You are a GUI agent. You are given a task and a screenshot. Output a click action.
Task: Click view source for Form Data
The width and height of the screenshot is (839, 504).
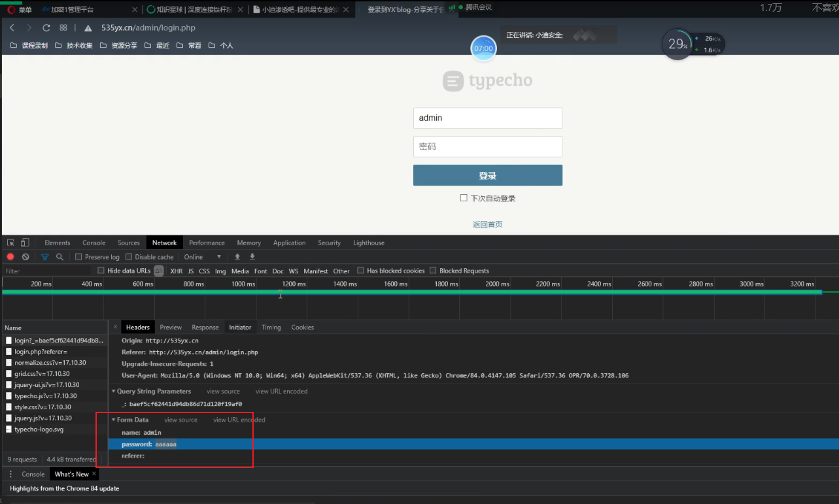point(181,420)
